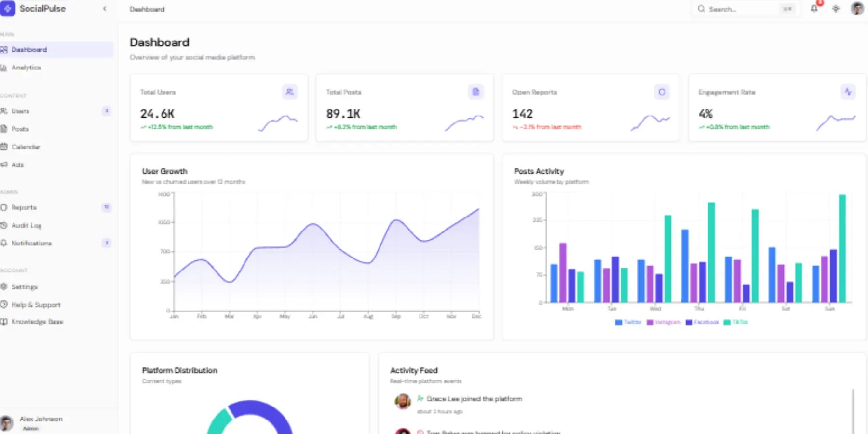Open Reports in the admin section
Viewport: 868px width, 434px height.
click(x=56, y=207)
